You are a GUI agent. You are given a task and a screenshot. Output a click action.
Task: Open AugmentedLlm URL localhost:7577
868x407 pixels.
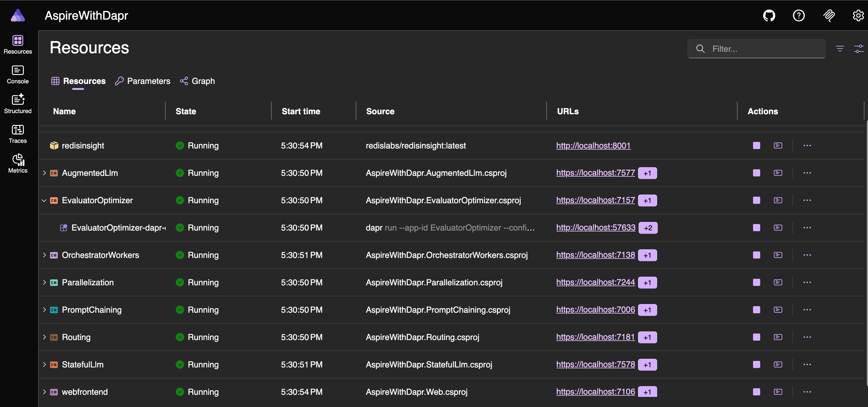[x=595, y=173]
